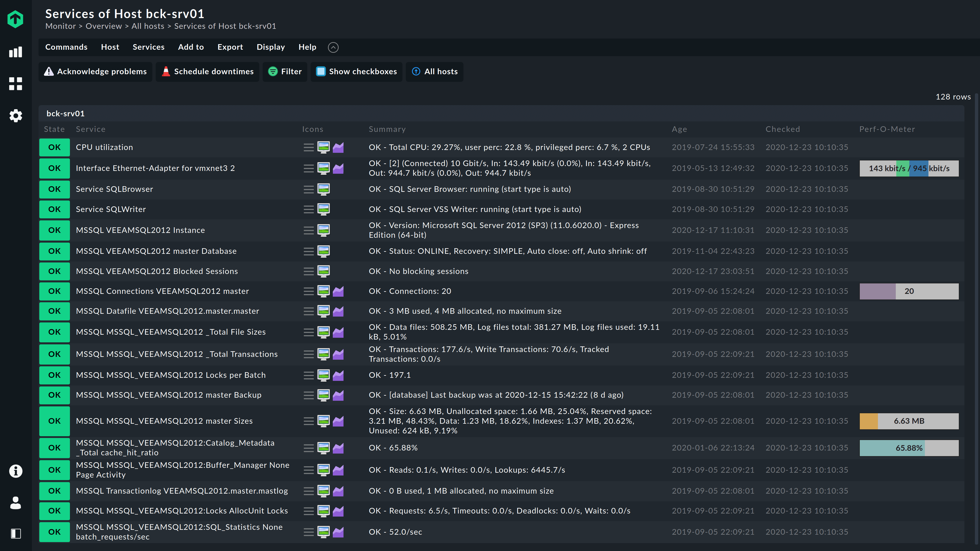Sort by the Age column header
980x551 pixels.
[x=679, y=129]
